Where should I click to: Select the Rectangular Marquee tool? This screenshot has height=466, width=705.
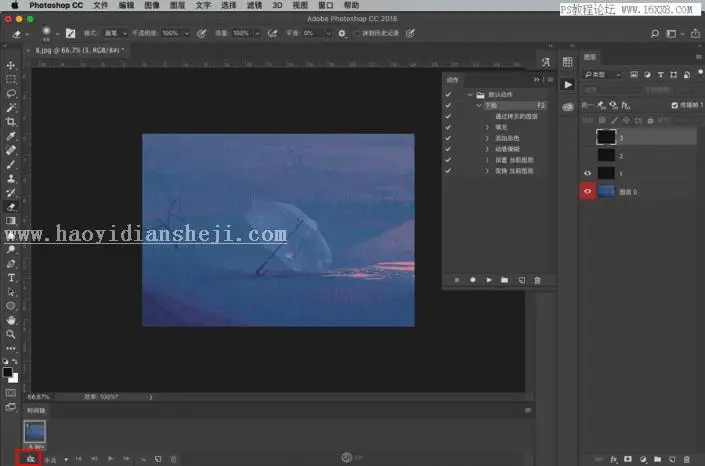11,80
